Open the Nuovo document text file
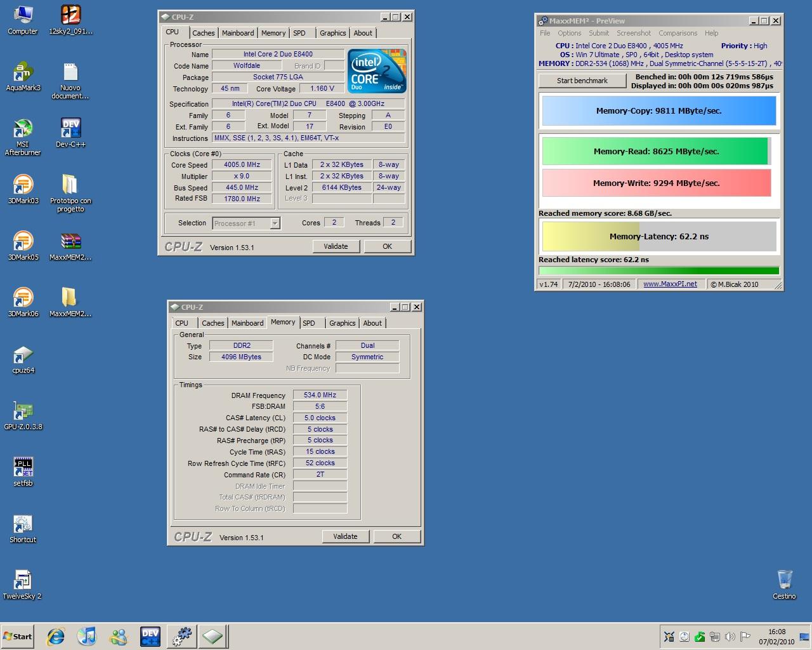The image size is (812, 650). [x=70, y=81]
